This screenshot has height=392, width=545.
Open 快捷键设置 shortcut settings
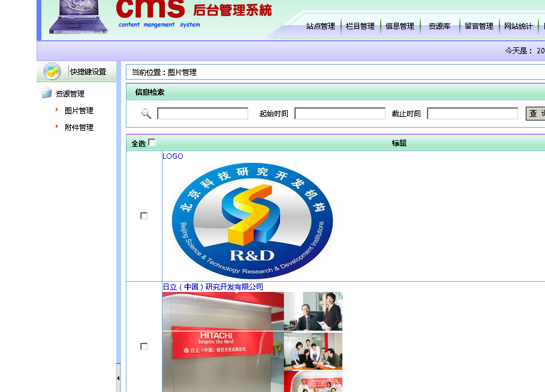[x=88, y=72]
